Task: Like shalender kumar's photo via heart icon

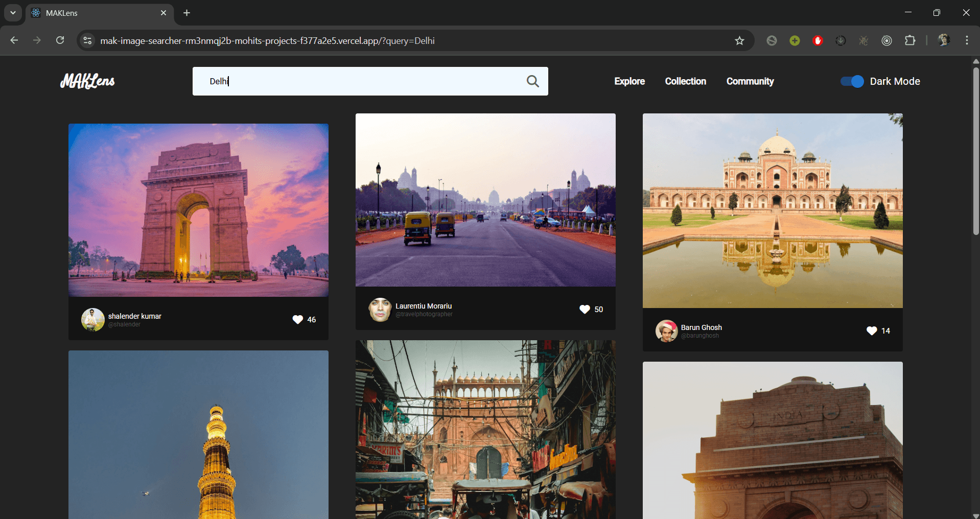Action: [x=297, y=319]
